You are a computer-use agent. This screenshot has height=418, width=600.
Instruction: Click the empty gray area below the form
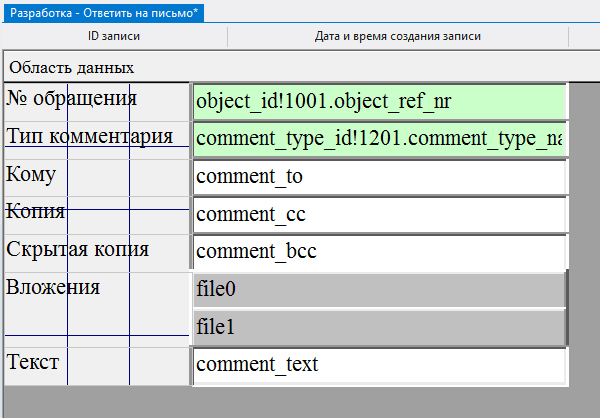pyautogui.click(x=300, y=402)
